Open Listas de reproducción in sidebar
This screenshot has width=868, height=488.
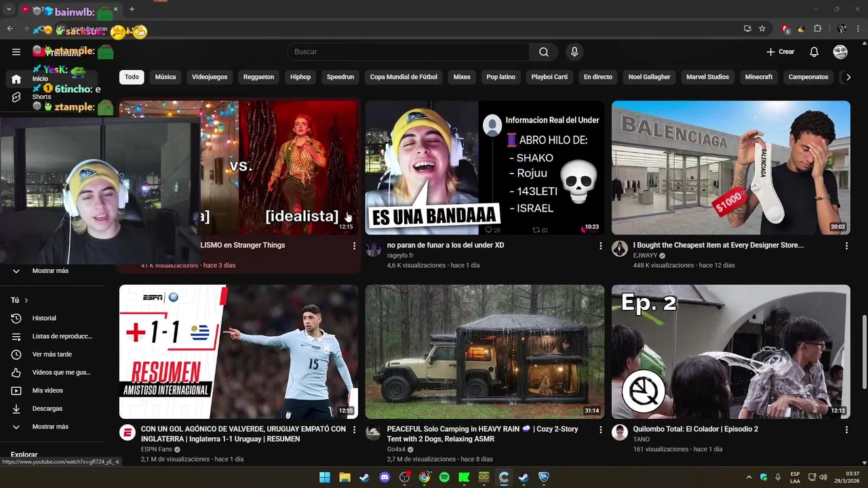(x=52, y=336)
